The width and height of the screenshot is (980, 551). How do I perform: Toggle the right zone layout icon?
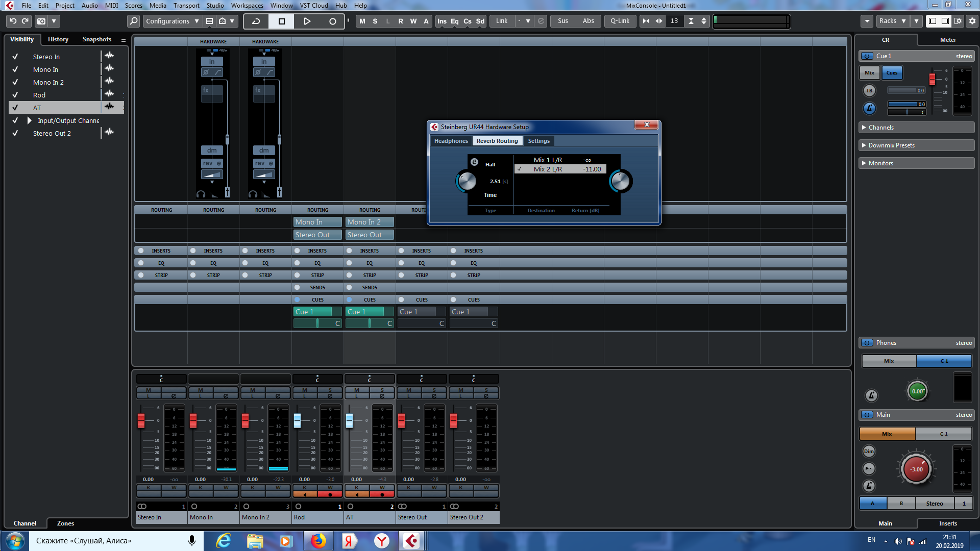[945, 21]
